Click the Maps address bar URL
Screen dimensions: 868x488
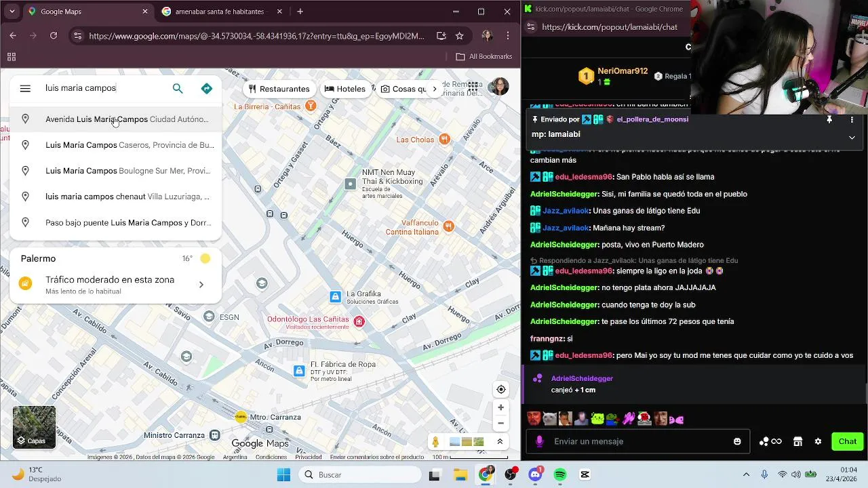pos(256,36)
